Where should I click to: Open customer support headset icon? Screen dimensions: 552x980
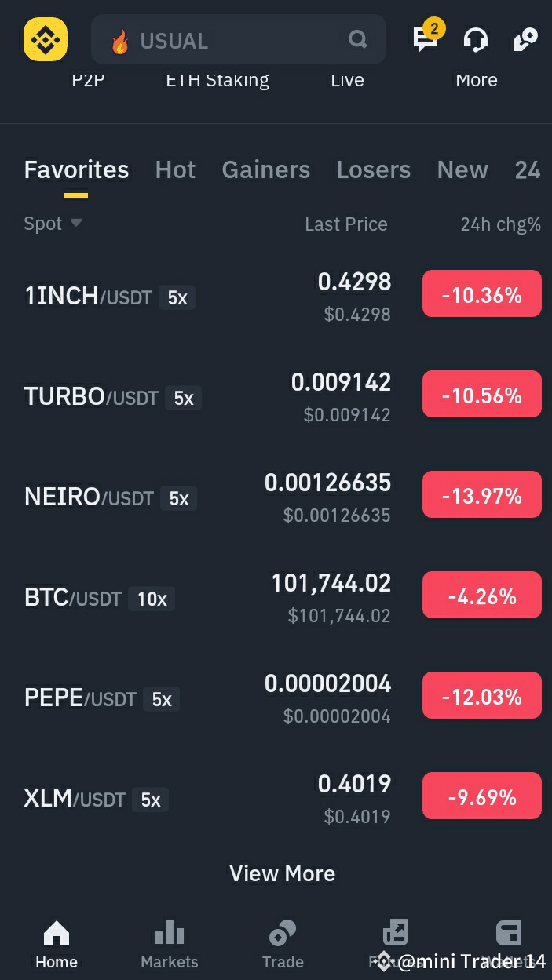pyautogui.click(x=475, y=39)
